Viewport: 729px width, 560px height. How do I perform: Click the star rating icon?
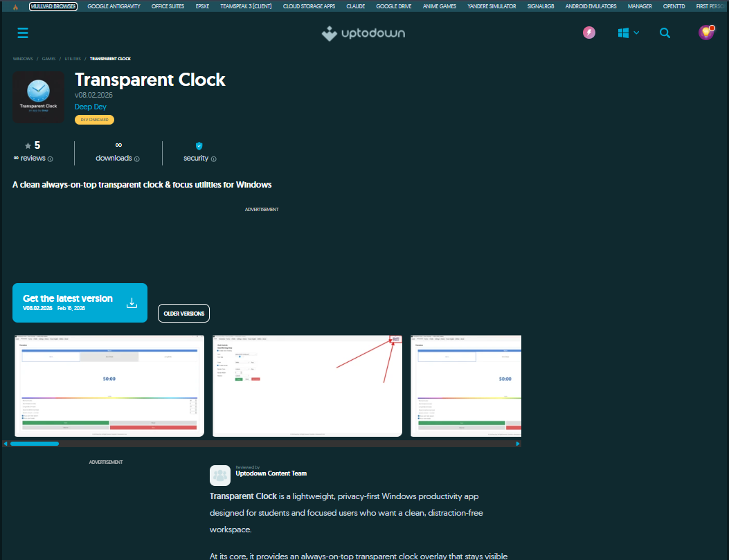click(28, 146)
